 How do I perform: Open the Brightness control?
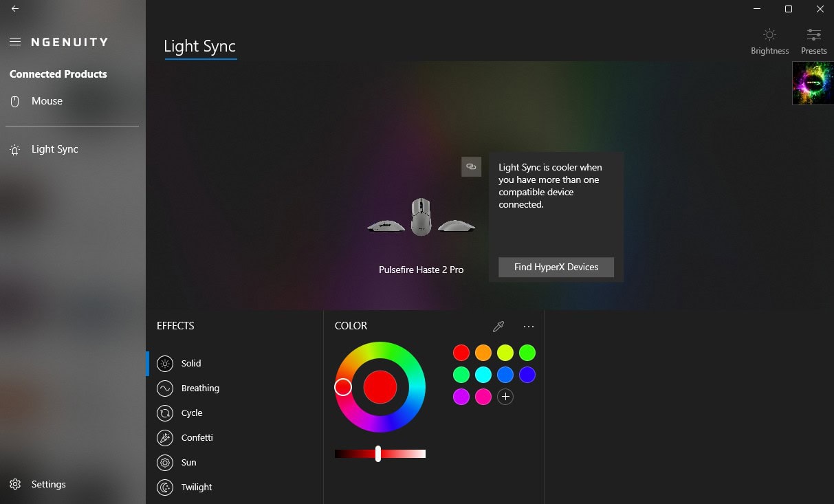[769, 41]
